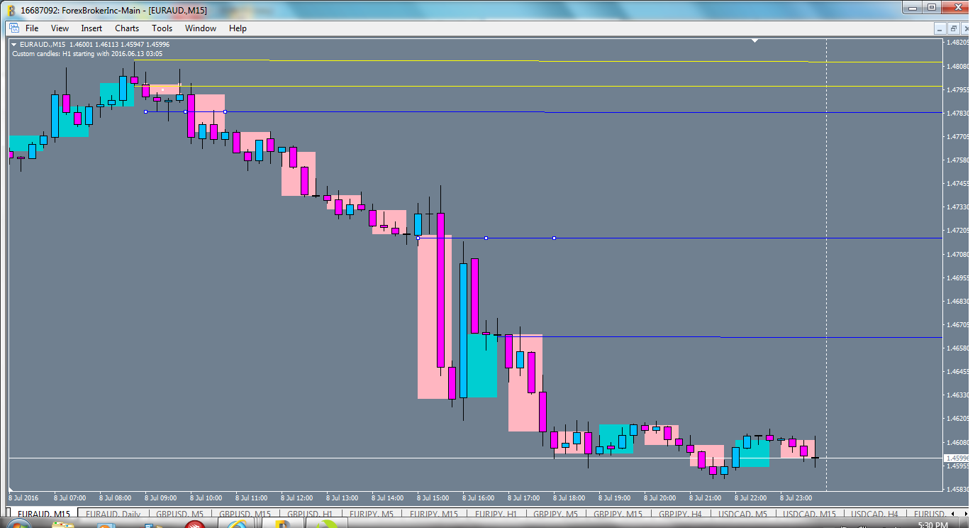Open the Charts menu
The width and height of the screenshot is (980, 528).
(126, 28)
